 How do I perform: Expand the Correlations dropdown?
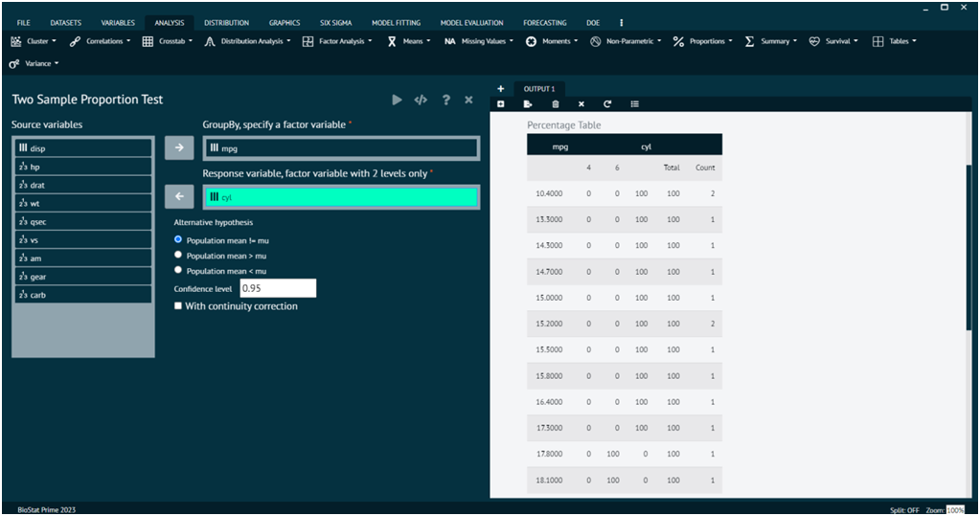point(128,41)
